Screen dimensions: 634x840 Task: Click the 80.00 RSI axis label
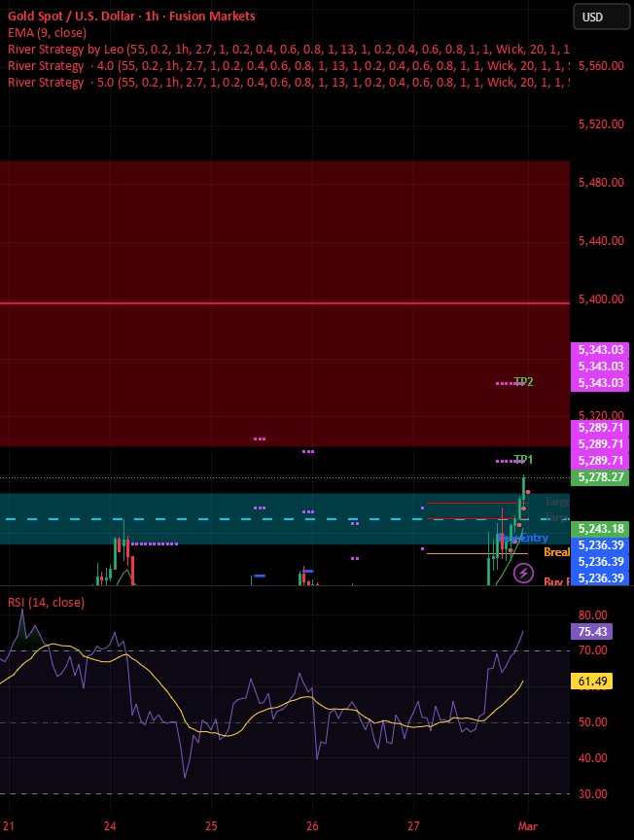click(593, 615)
